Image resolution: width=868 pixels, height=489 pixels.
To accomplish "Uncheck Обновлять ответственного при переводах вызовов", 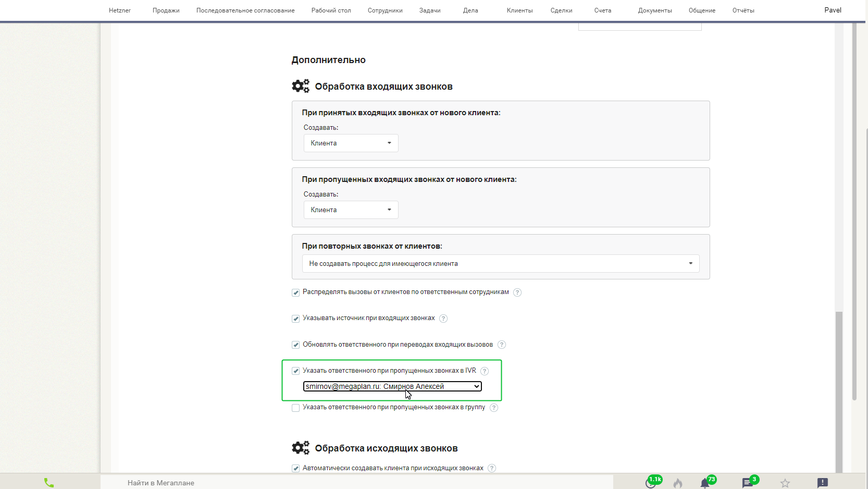I will (295, 345).
